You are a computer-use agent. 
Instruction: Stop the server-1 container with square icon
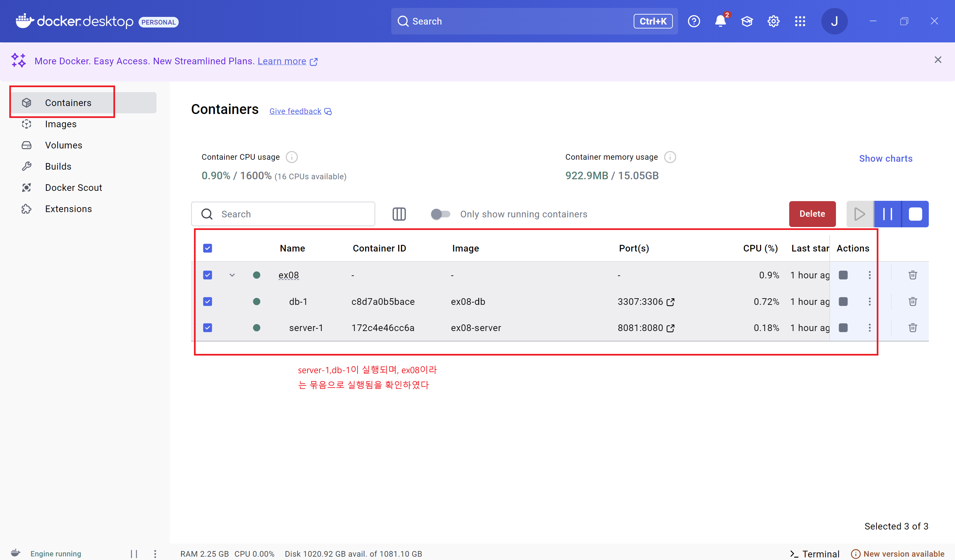tap(843, 327)
